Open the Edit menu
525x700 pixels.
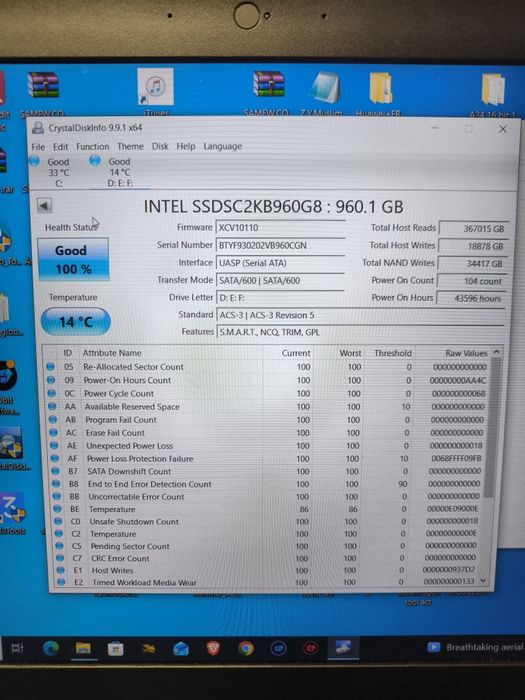tap(60, 147)
